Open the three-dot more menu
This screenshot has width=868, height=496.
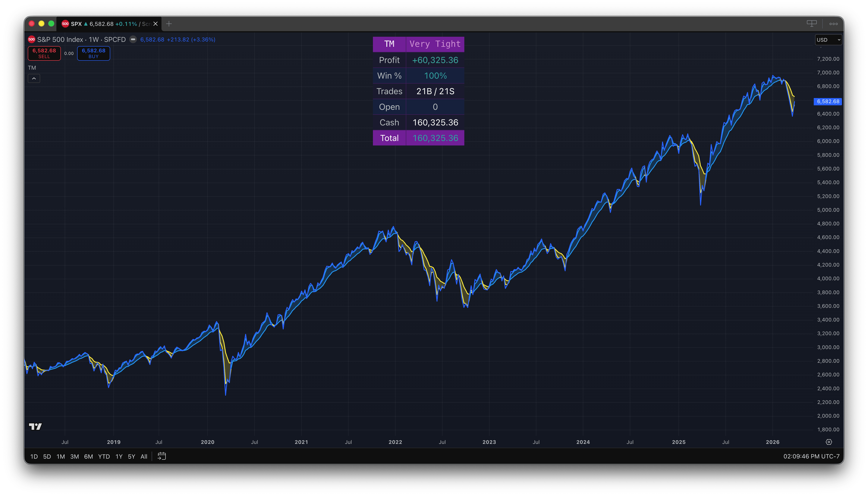tap(833, 24)
